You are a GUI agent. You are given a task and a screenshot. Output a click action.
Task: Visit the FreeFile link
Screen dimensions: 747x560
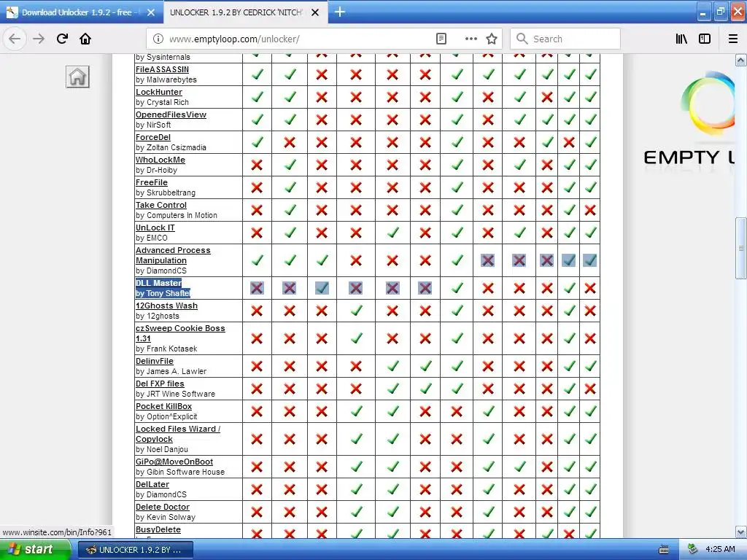click(x=152, y=182)
